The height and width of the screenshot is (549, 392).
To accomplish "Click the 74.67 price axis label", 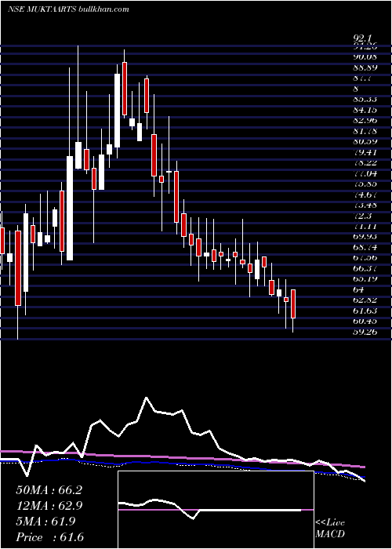I will click(x=365, y=195).
